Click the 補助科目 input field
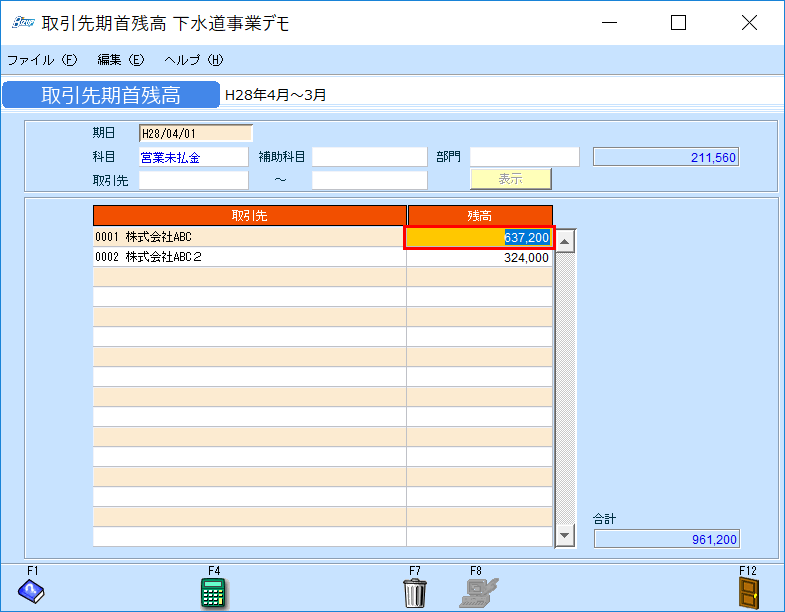Viewport: 785px width, 612px height. (369, 157)
